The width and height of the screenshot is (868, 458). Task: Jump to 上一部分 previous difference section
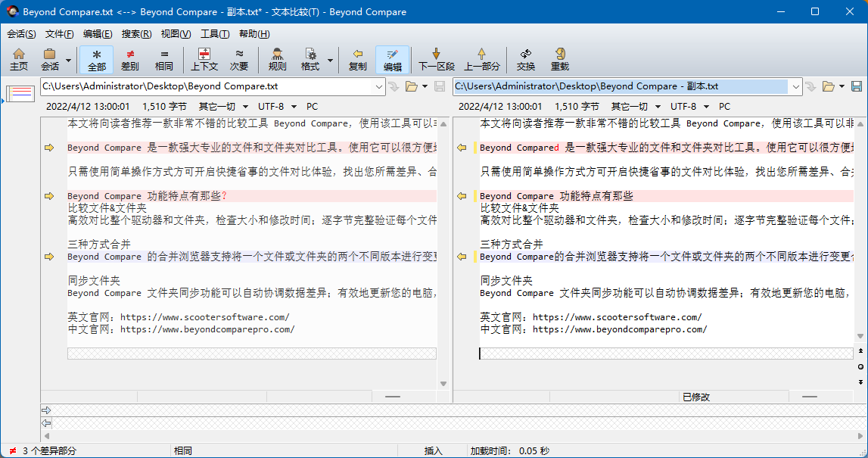tap(481, 59)
